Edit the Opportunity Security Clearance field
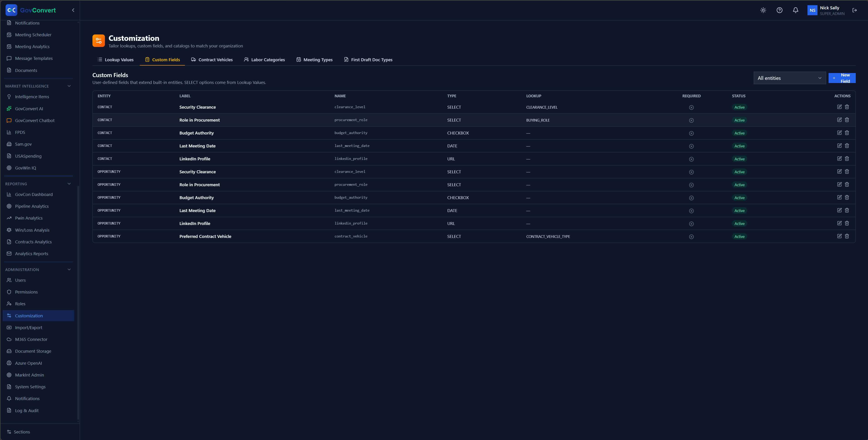Image resolution: width=868 pixels, height=440 pixels. [839, 172]
